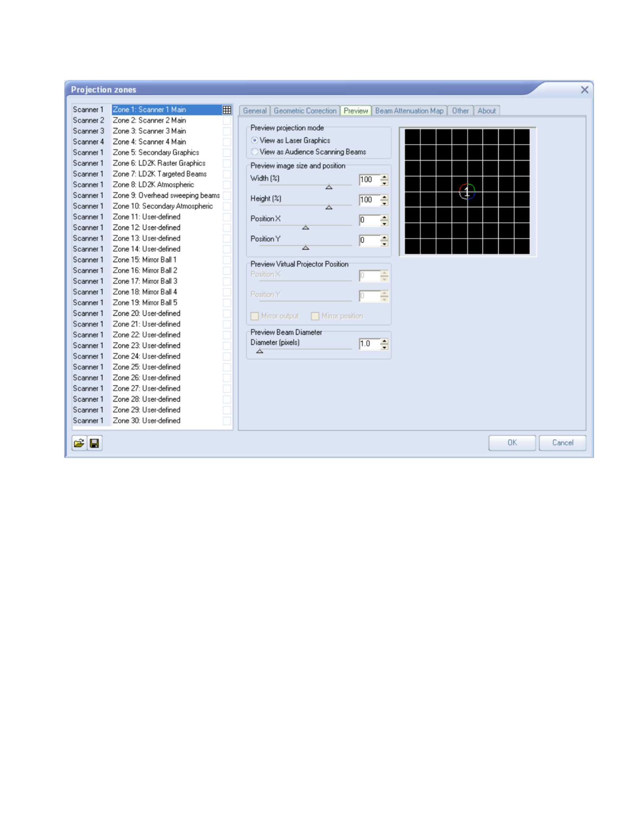The width and height of the screenshot is (644, 834).
Task: Click the Diameter (pixels) slider handle
Action: point(259,351)
